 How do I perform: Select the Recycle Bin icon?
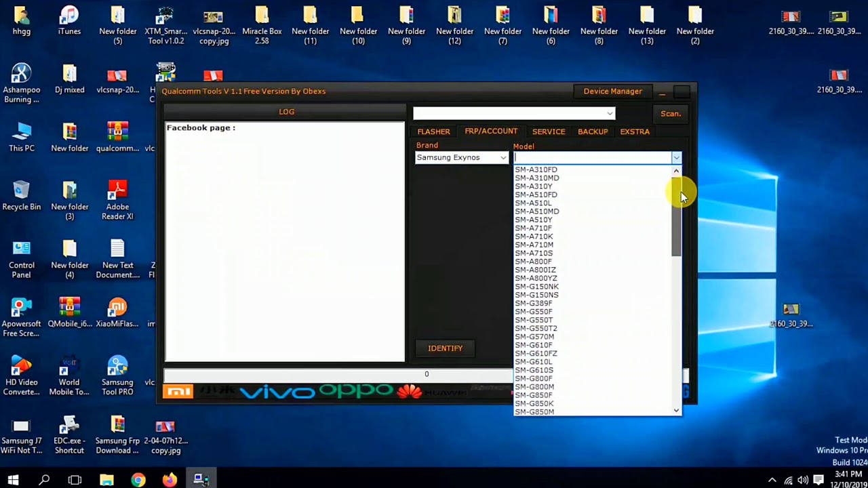pos(21,196)
